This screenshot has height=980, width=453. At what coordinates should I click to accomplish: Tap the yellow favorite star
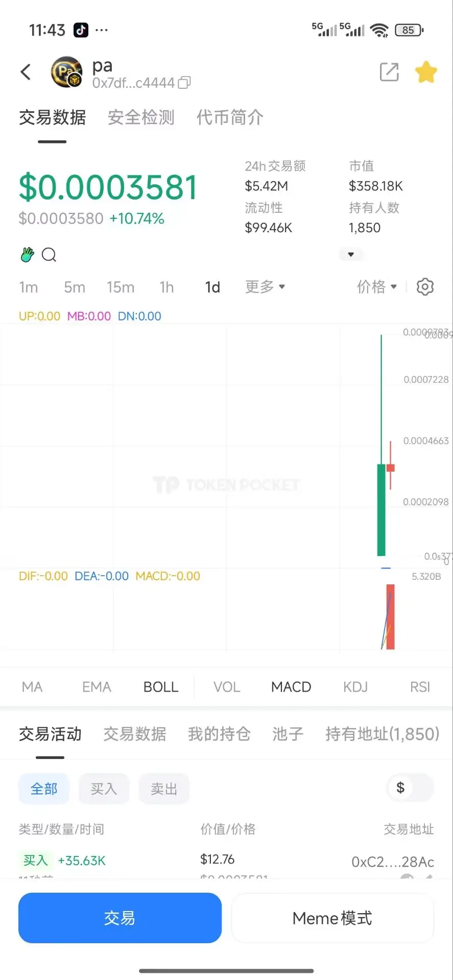point(425,72)
